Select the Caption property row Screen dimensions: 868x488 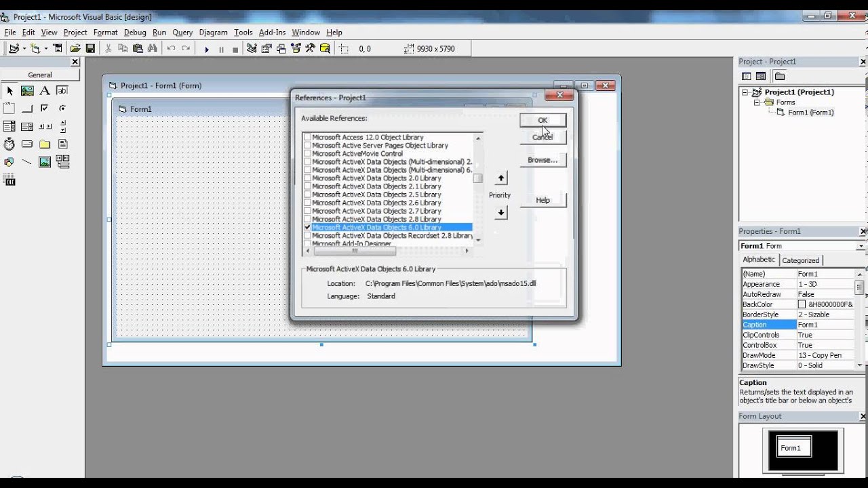(x=797, y=325)
